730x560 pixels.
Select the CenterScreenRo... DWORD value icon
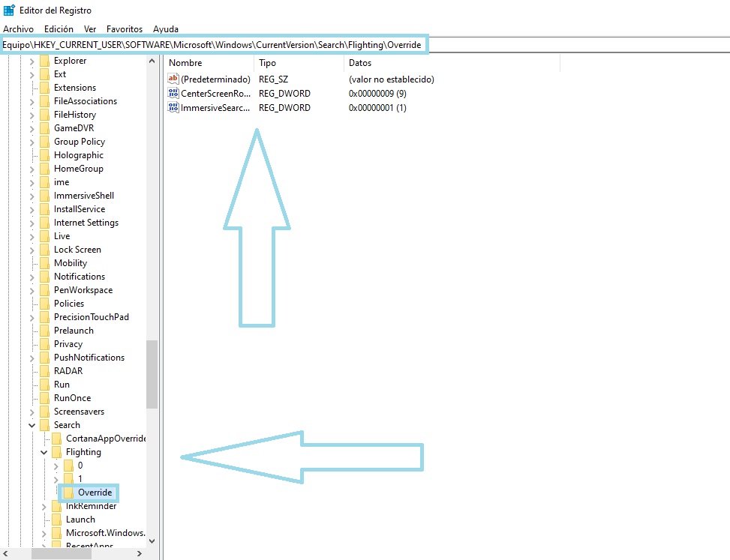pos(173,93)
